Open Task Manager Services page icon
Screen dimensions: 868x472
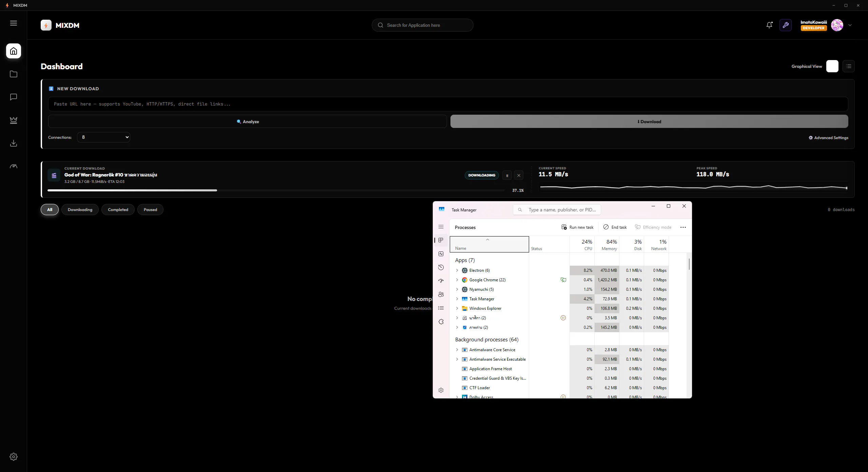click(x=441, y=322)
